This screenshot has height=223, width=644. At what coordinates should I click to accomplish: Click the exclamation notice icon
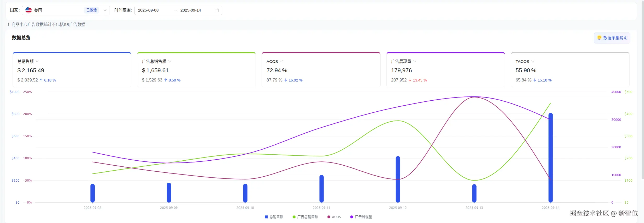(8, 24)
